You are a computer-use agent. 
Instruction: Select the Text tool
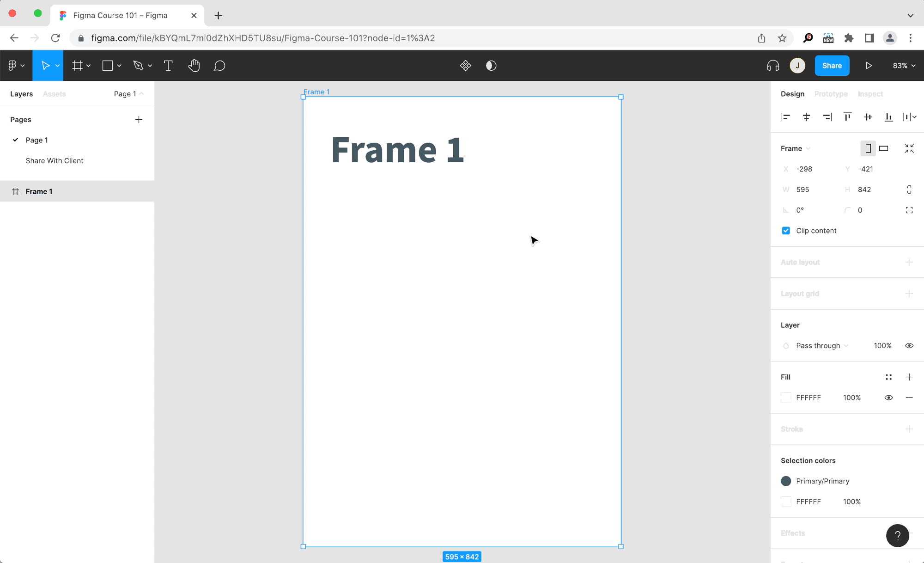[168, 66]
